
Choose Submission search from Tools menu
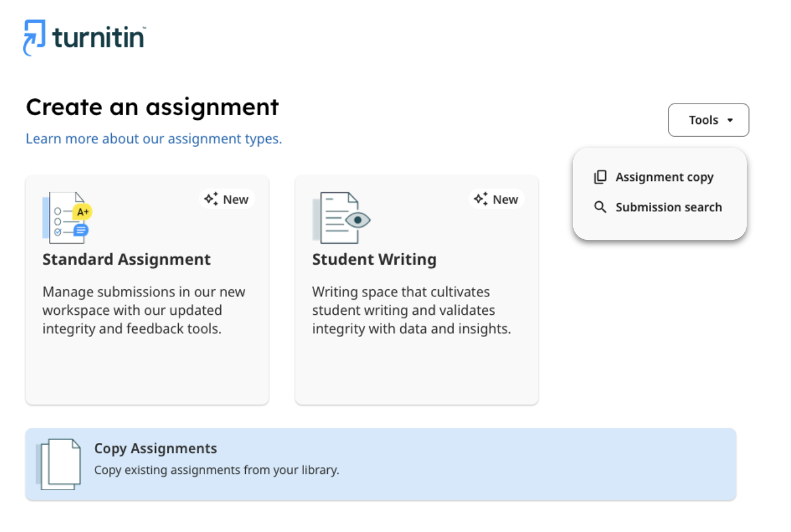point(668,207)
